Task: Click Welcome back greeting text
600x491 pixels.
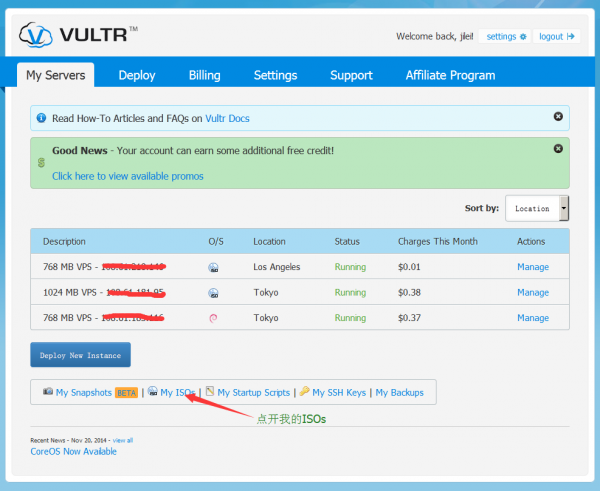Action: click(435, 36)
